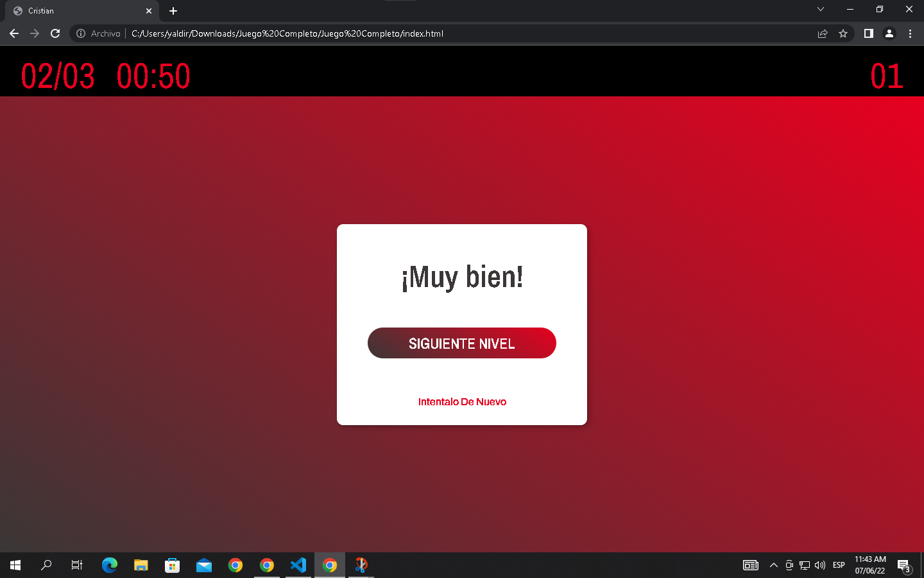The height and width of the screenshot is (578, 924).
Task: Switch to the active Chrome window in the taskbar
Action: click(x=330, y=565)
